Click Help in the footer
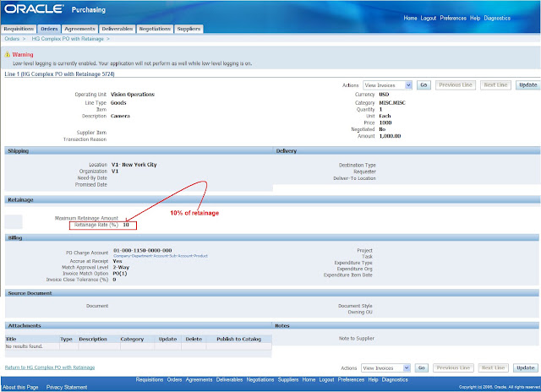This screenshot has width=541, height=392. (373, 379)
